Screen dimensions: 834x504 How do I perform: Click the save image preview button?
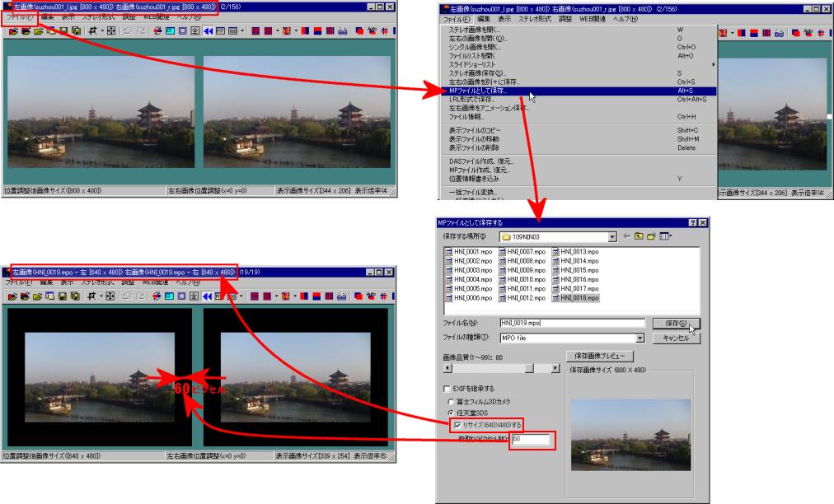pos(599,357)
